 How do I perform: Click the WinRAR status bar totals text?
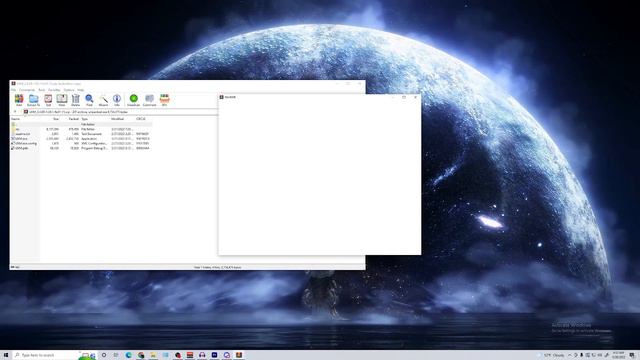217,267
